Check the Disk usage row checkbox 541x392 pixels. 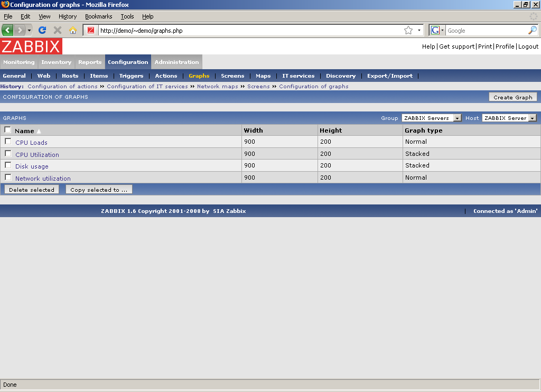point(8,165)
